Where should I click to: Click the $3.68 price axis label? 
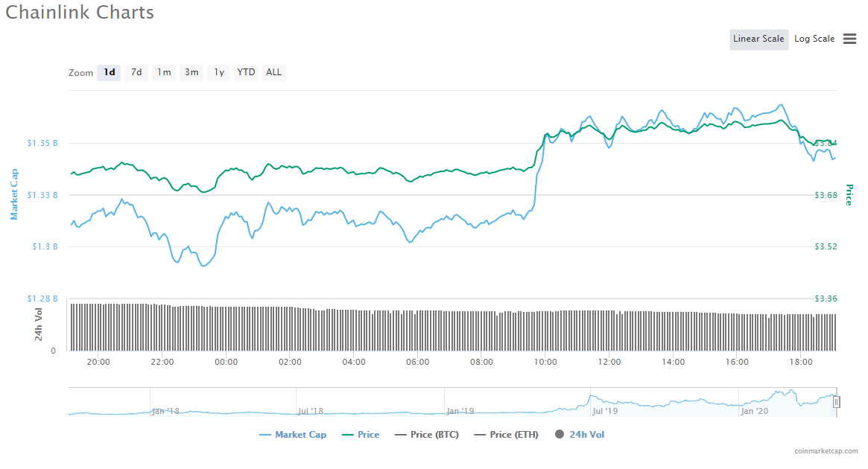[x=826, y=195]
